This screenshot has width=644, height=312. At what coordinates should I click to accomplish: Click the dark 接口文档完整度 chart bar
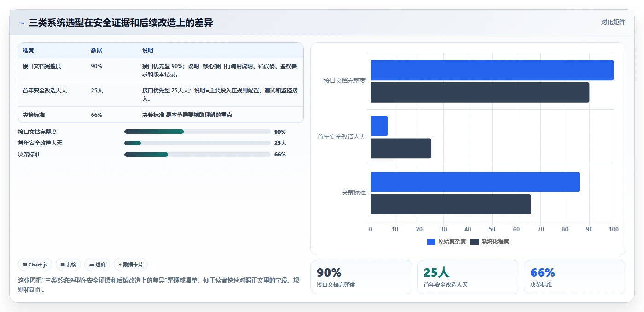tap(480, 92)
